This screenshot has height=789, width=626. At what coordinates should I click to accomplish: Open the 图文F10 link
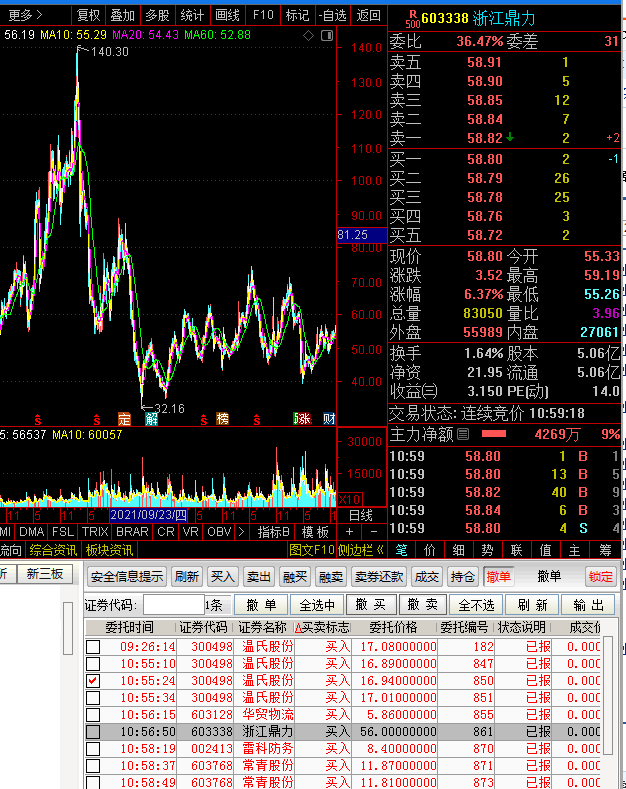312,550
